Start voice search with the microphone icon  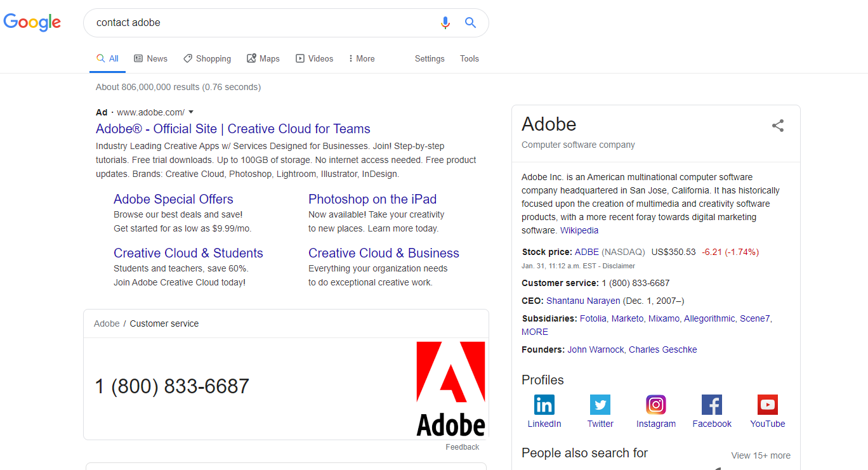coord(445,23)
